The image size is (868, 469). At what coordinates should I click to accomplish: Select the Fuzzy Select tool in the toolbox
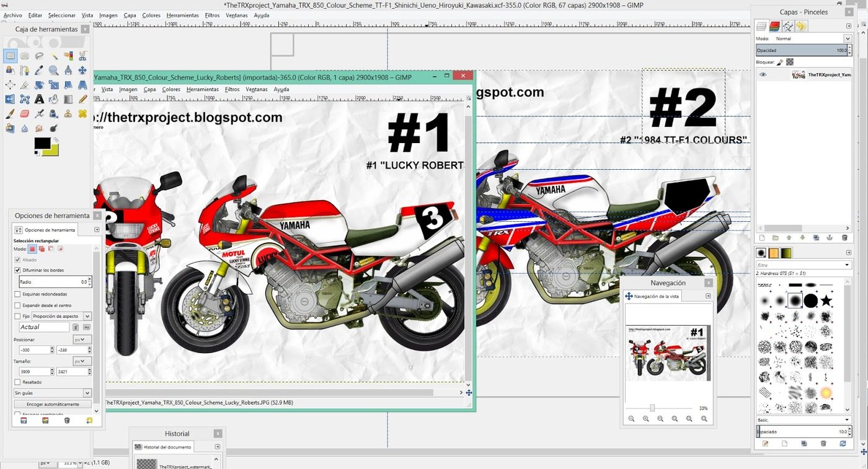coord(55,56)
